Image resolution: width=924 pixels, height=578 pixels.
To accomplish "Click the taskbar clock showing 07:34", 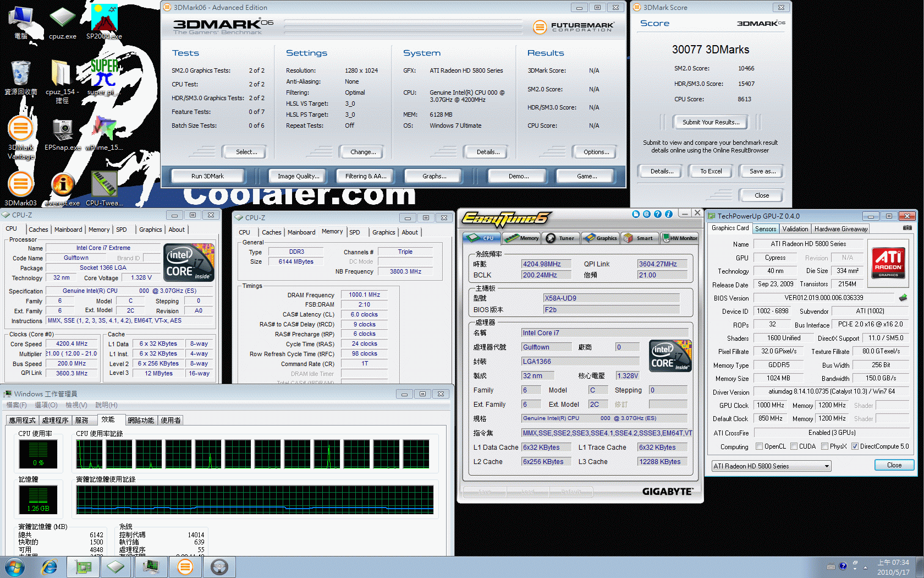I will tap(893, 567).
